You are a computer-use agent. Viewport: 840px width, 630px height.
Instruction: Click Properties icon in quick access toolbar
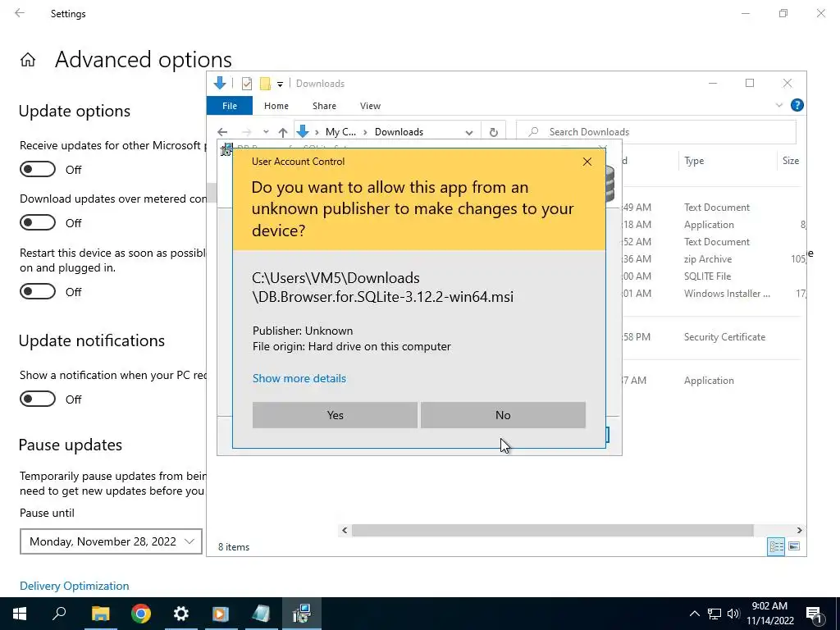pyautogui.click(x=247, y=84)
